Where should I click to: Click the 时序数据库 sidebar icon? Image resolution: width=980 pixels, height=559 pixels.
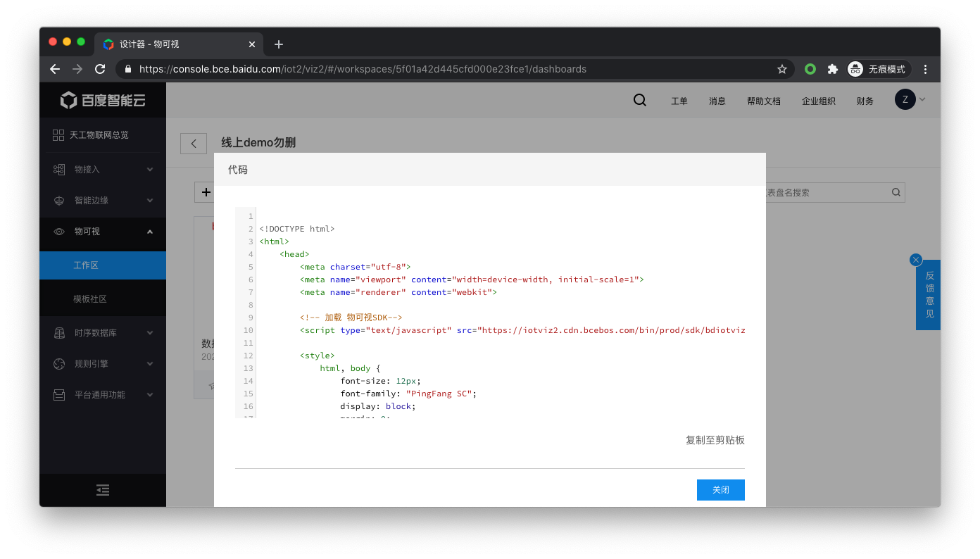[59, 333]
